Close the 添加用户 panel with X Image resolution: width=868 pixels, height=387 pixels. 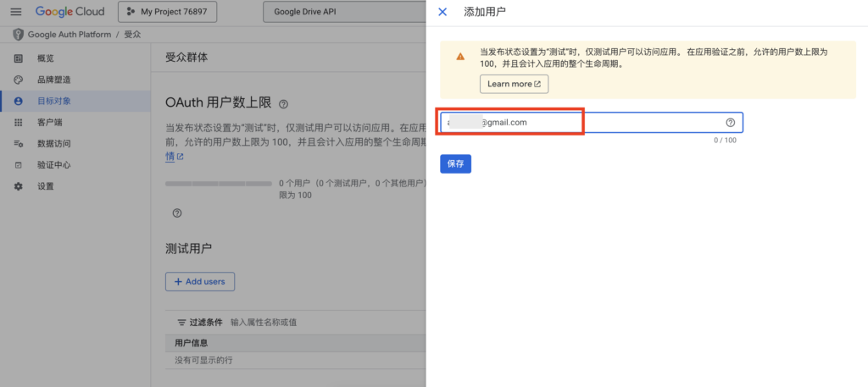(442, 12)
